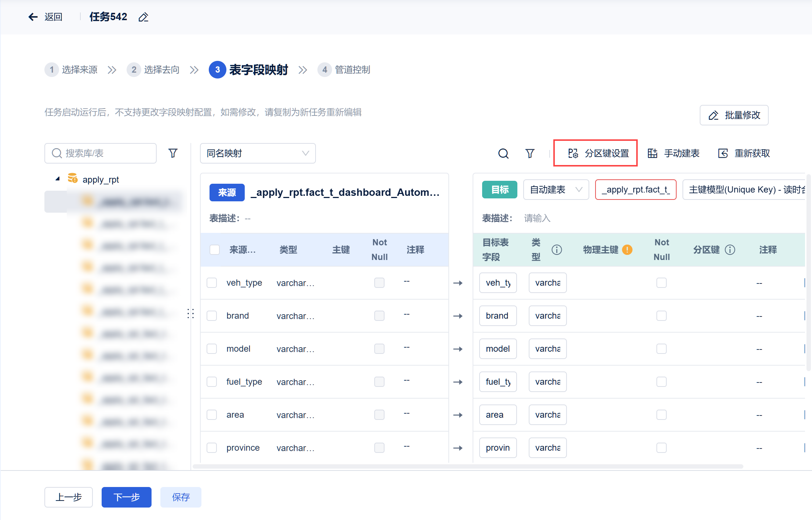Toggle the select-all checkbox in source header
The width and height of the screenshot is (812, 520).
tap(215, 250)
